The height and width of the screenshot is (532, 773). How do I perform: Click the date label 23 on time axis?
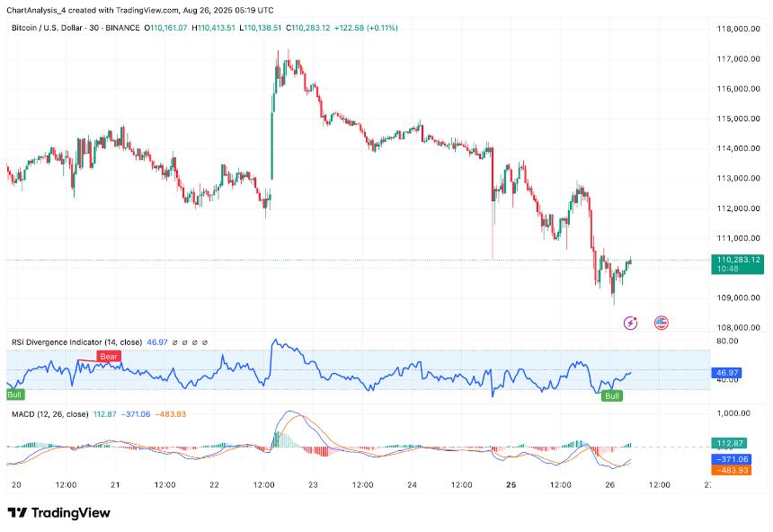click(x=313, y=485)
